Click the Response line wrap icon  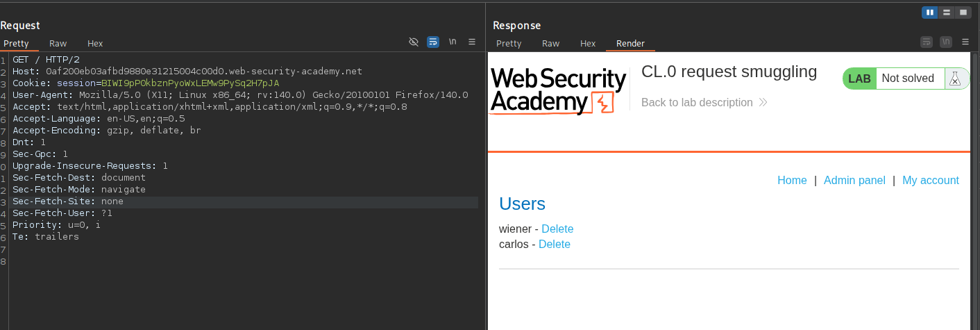pyautogui.click(x=926, y=42)
